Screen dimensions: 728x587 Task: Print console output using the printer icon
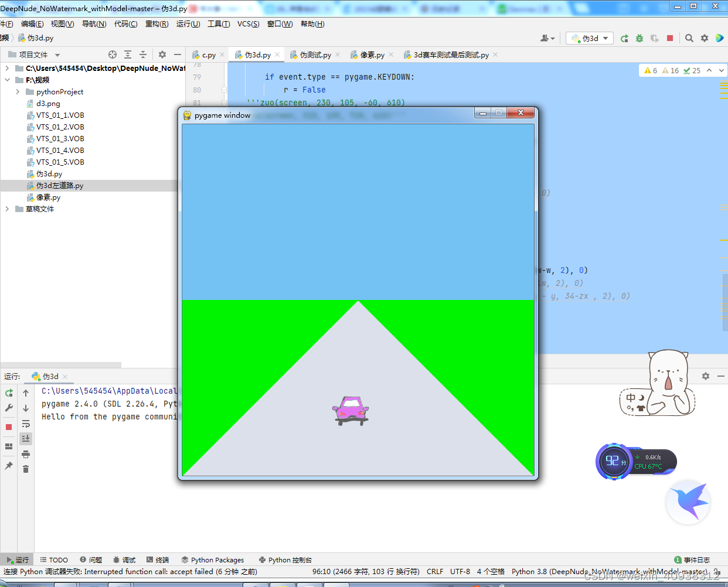click(x=26, y=455)
